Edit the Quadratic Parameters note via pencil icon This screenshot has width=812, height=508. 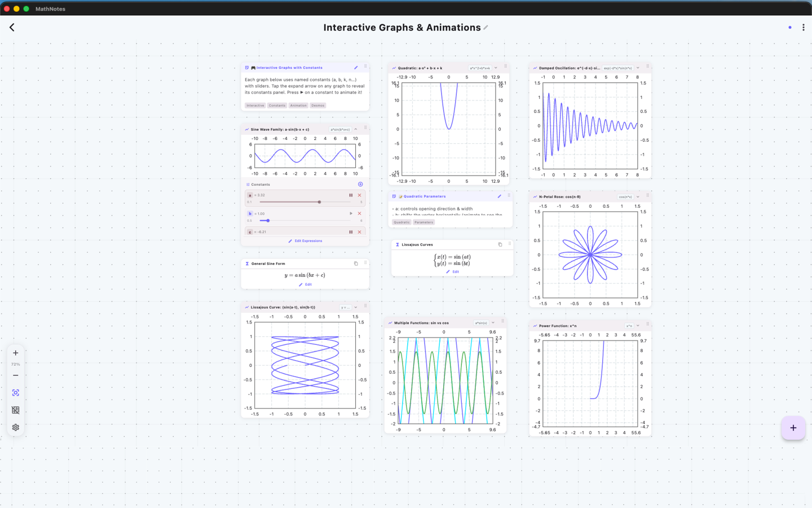500,196
